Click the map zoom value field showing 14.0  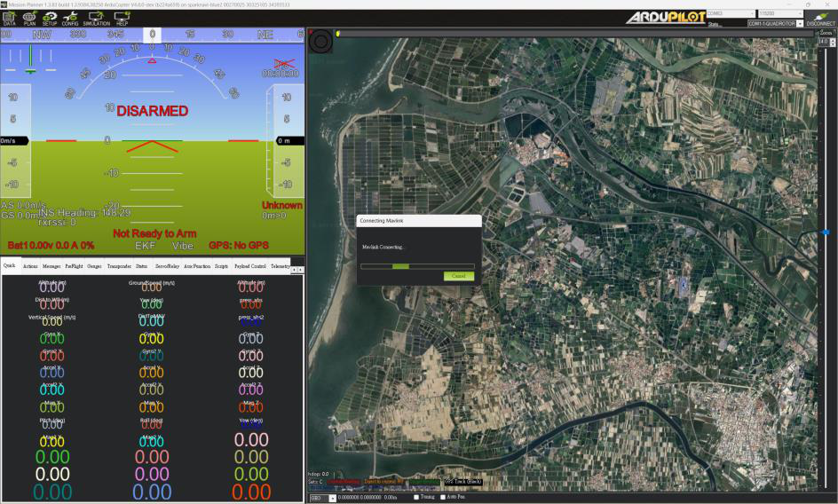tap(824, 41)
